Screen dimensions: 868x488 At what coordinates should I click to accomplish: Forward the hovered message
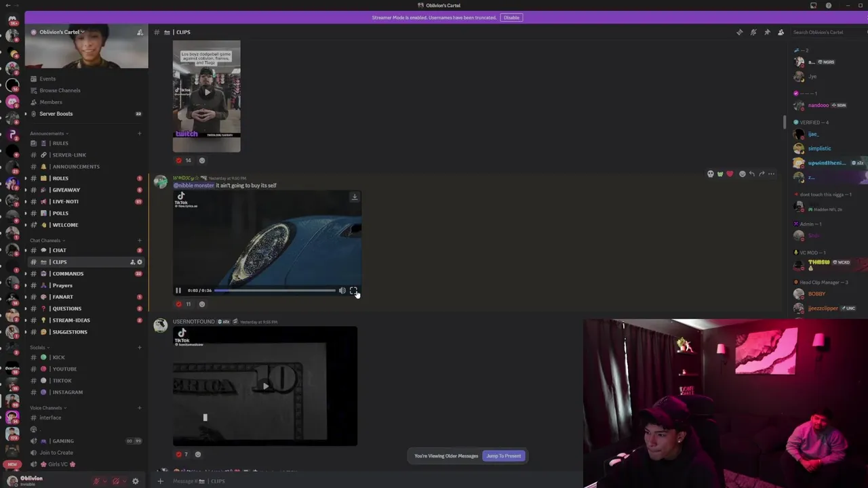click(x=762, y=174)
